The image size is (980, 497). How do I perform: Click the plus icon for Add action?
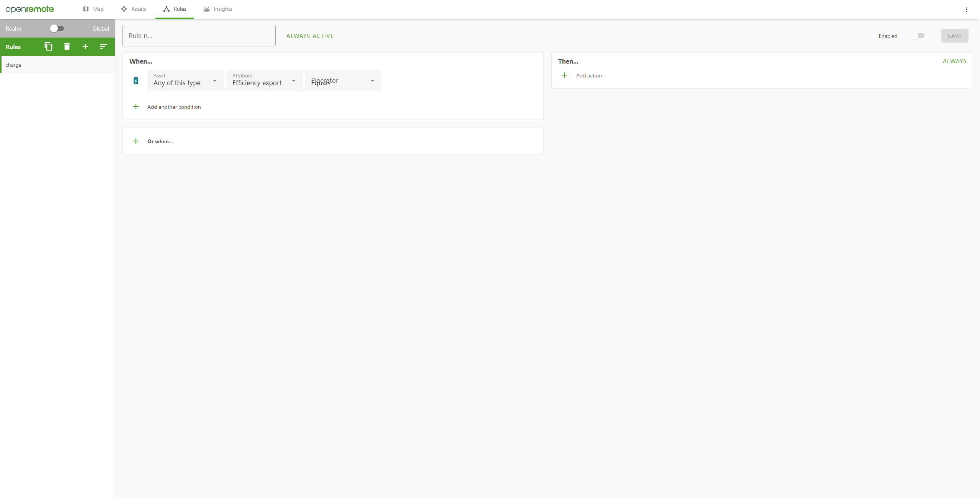(x=565, y=75)
